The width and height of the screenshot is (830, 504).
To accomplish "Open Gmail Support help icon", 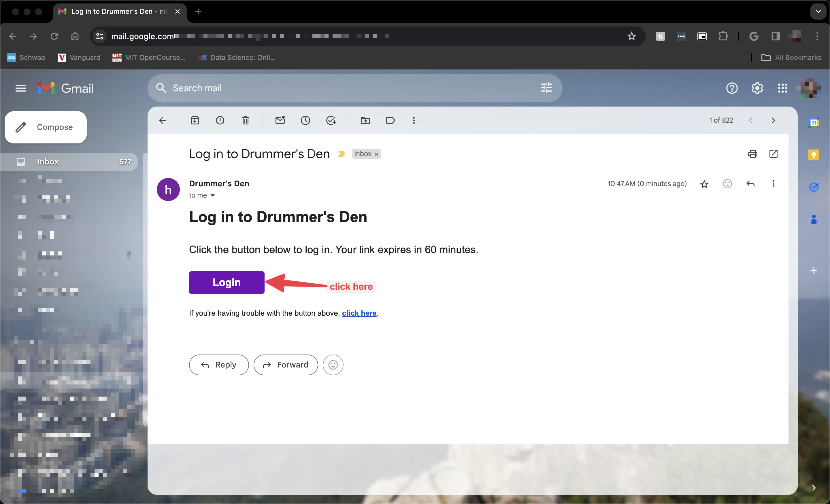I will click(732, 88).
